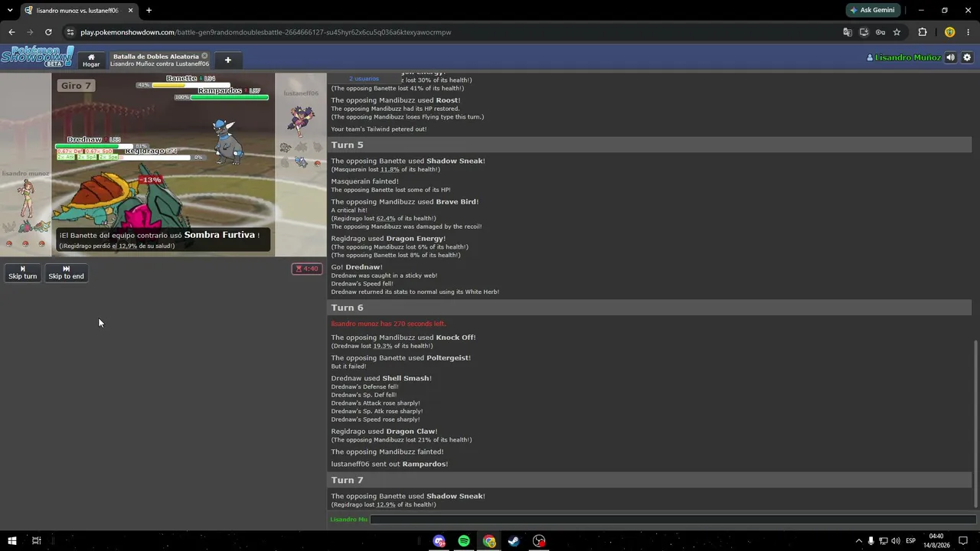Click the Rampardos sprite on the field
This screenshot has width=980, height=551.
click(x=227, y=142)
